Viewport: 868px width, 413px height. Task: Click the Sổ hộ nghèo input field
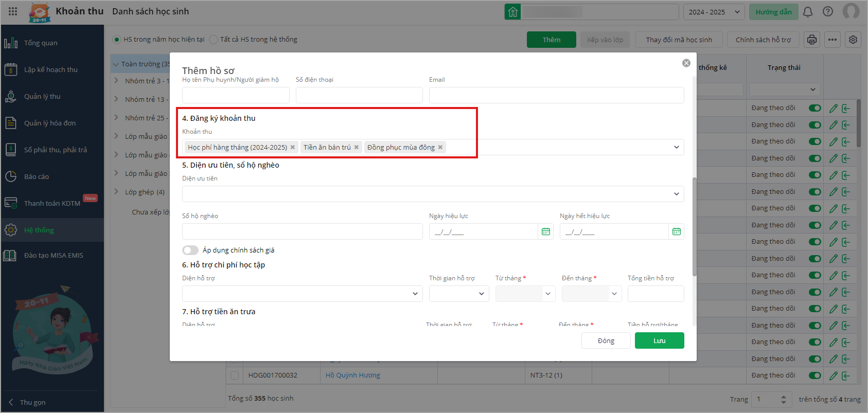click(303, 231)
